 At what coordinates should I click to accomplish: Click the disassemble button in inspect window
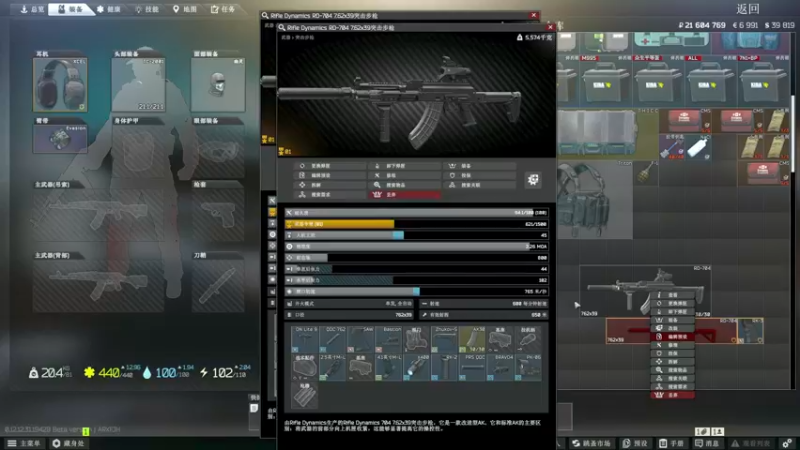pyautogui.click(x=330, y=185)
